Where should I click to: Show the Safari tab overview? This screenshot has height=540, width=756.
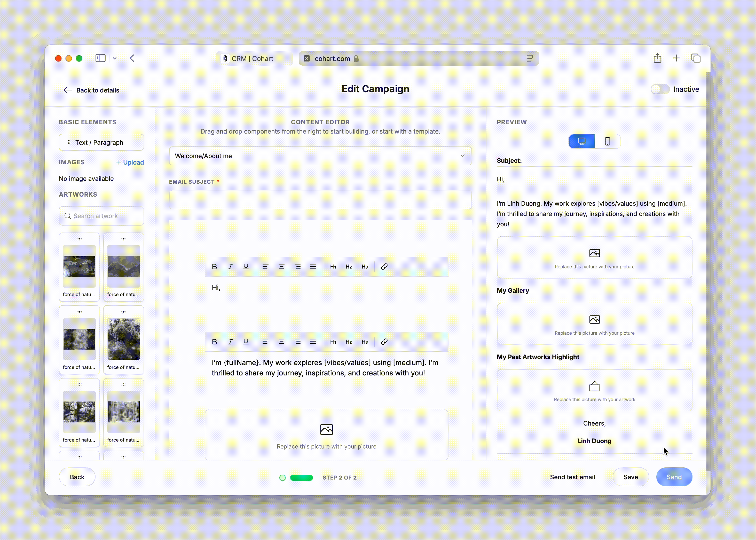click(x=696, y=58)
